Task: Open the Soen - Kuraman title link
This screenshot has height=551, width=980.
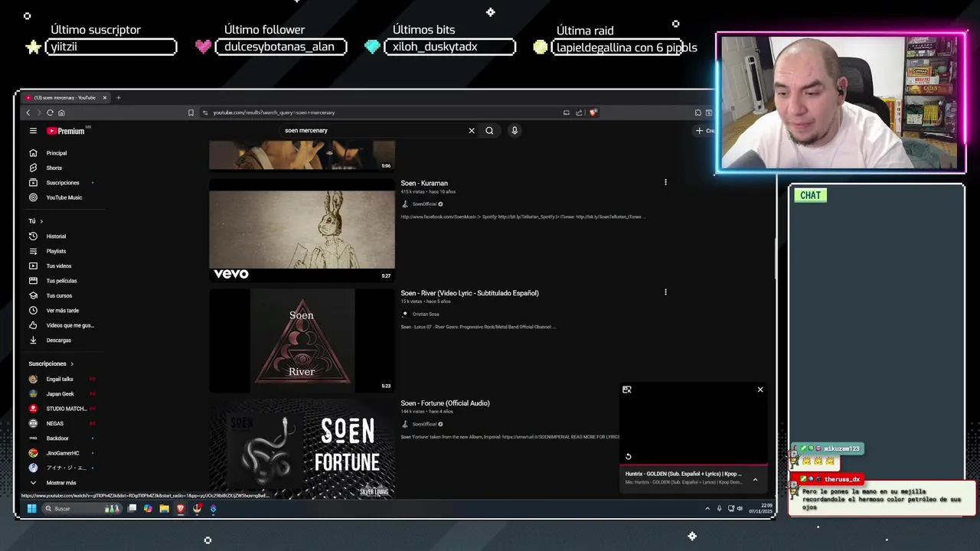Action: pyautogui.click(x=424, y=184)
